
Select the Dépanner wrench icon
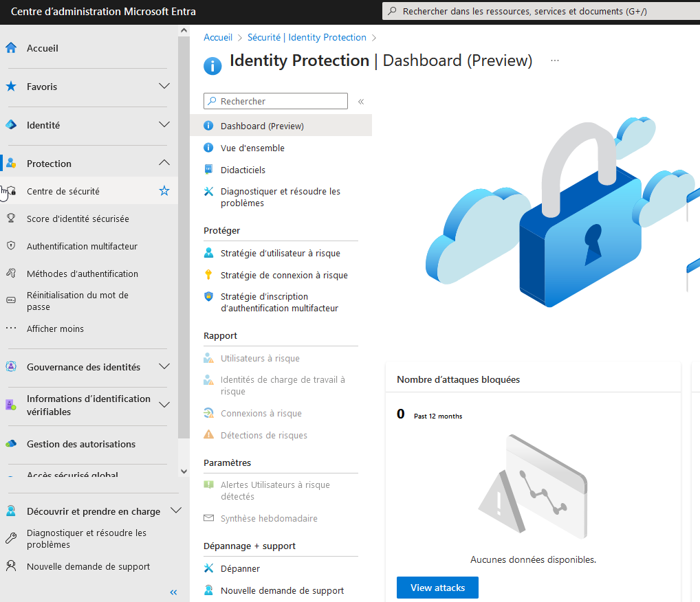208,568
